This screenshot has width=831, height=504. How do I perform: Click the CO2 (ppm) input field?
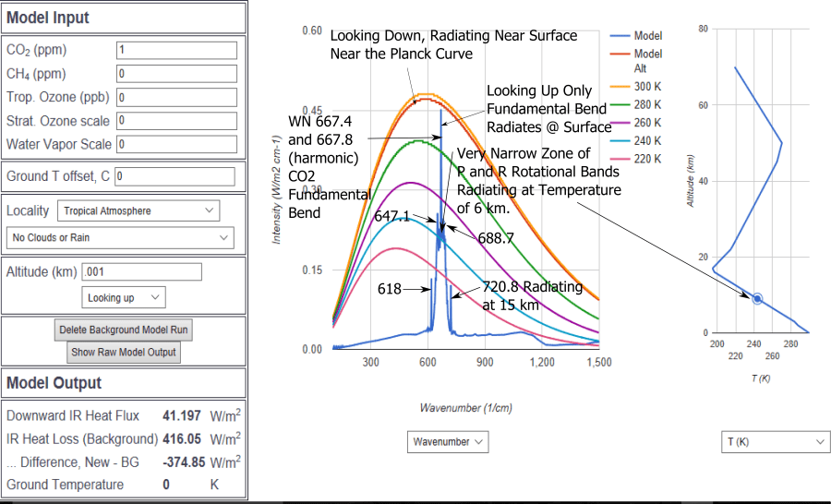[x=176, y=50]
